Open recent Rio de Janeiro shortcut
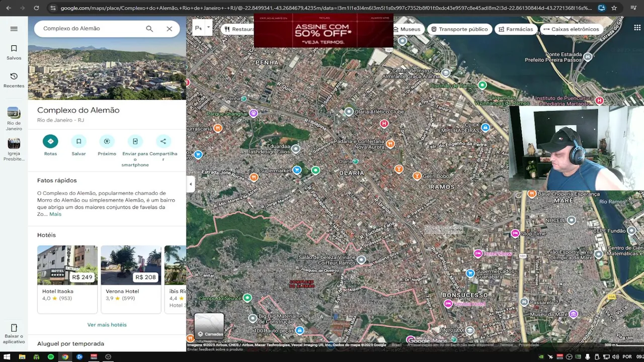644x362 pixels. point(14,119)
